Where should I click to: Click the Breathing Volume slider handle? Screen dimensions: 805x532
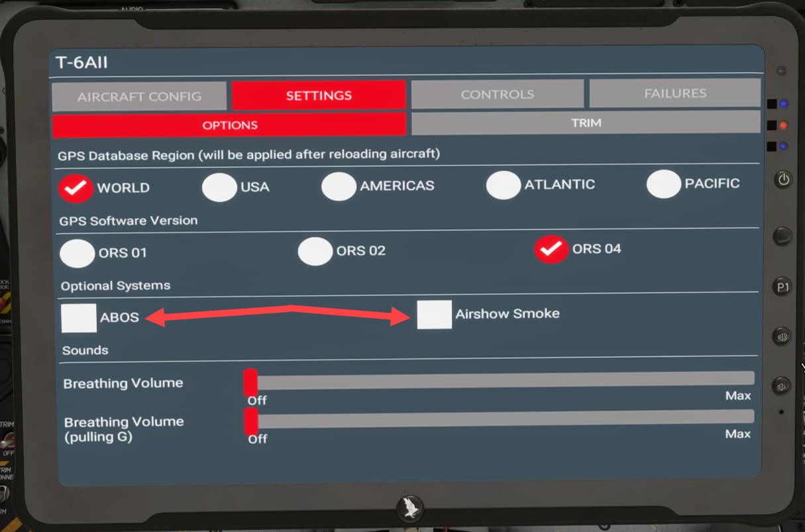click(250, 382)
